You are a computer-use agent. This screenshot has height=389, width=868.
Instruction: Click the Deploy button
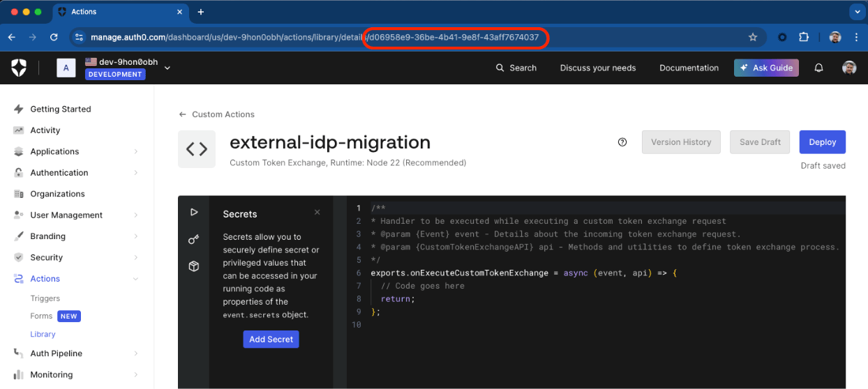[823, 142]
